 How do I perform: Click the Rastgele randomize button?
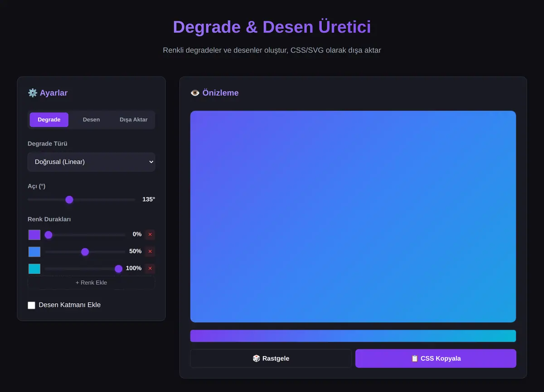pos(271,358)
